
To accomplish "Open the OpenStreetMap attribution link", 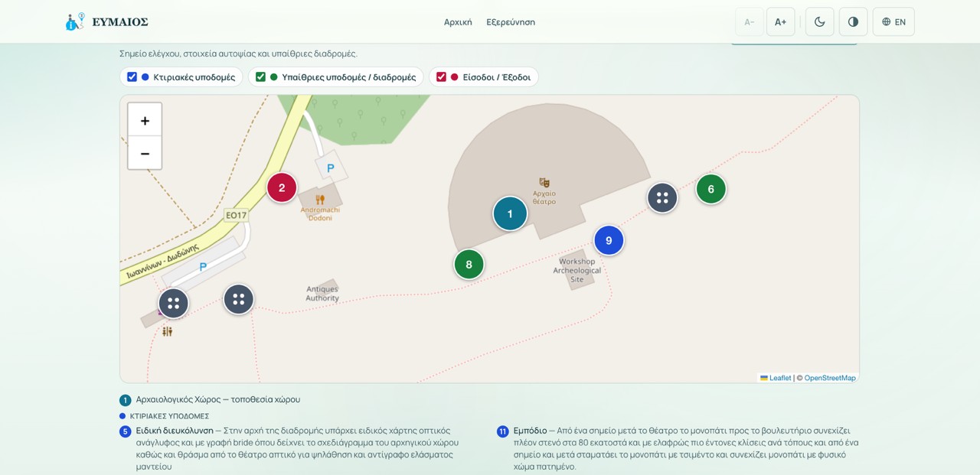I will coord(830,378).
